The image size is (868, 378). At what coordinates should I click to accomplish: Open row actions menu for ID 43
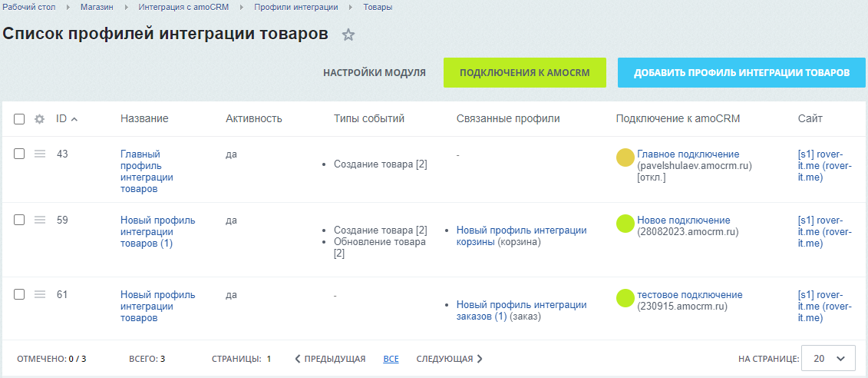41,154
